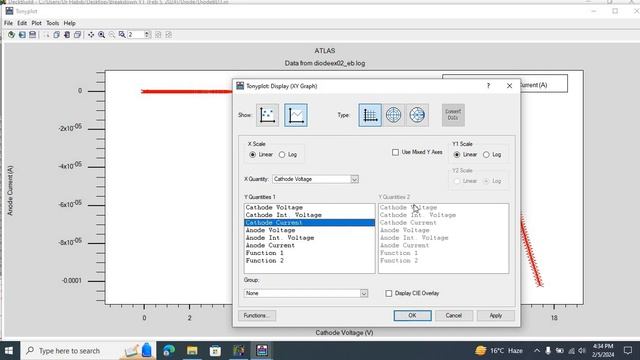Image resolution: width=640 pixels, height=360 pixels.
Task: Click the zoom factor stepper arrows
Action: pos(147,35)
